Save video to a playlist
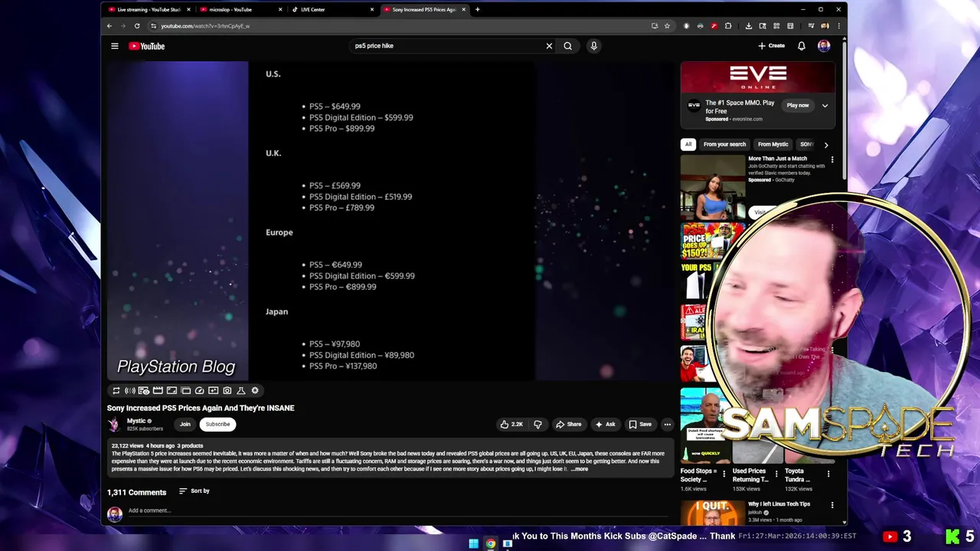 (x=640, y=424)
